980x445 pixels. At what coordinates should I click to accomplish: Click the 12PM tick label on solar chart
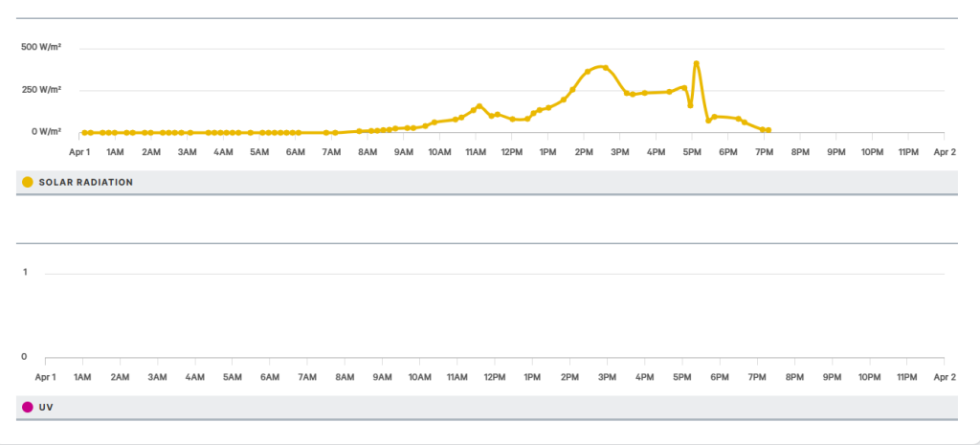(x=512, y=152)
